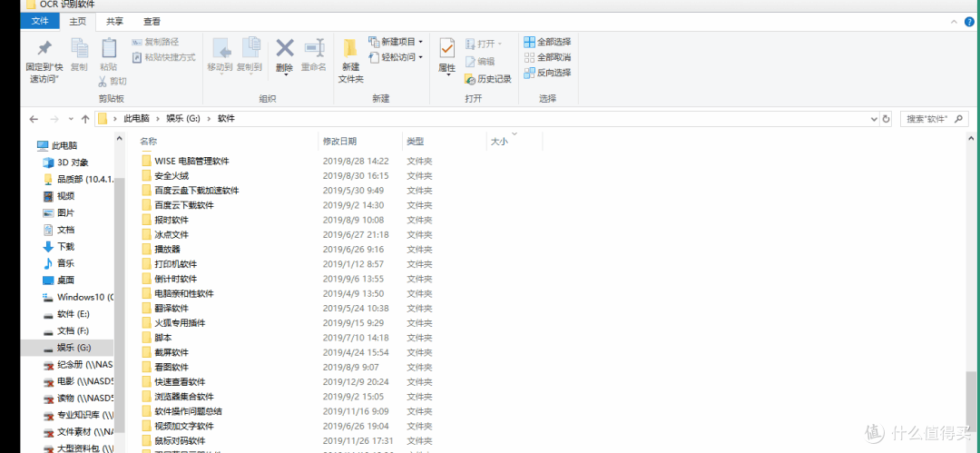Click the 复制到 icon

(250, 48)
